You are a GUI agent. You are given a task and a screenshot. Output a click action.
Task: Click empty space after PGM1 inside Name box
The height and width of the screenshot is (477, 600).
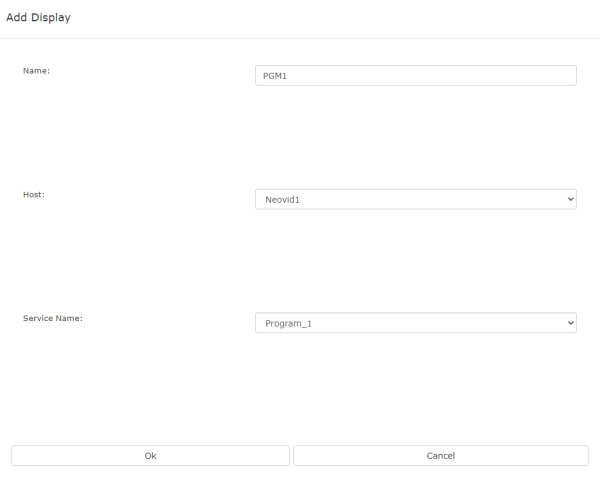coord(429,75)
